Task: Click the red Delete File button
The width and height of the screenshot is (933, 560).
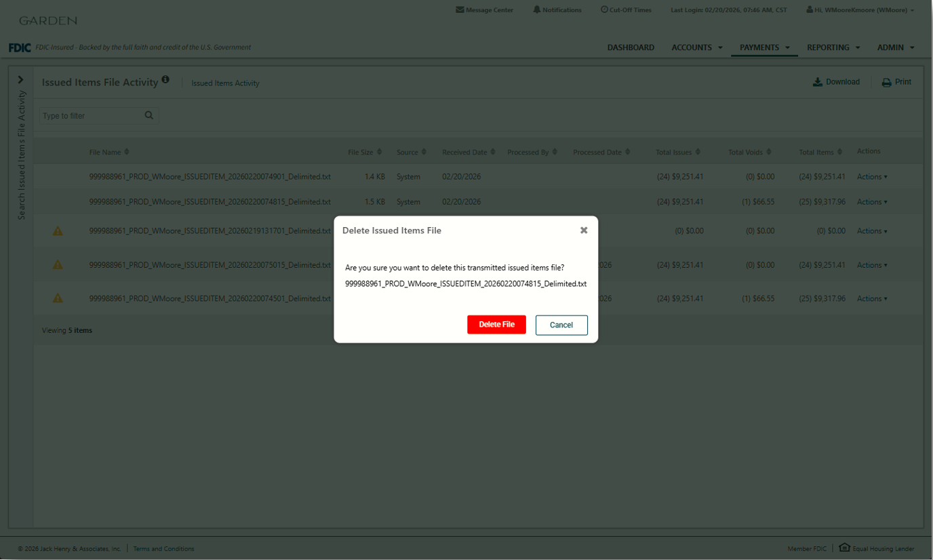Action: click(x=496, y=325)
